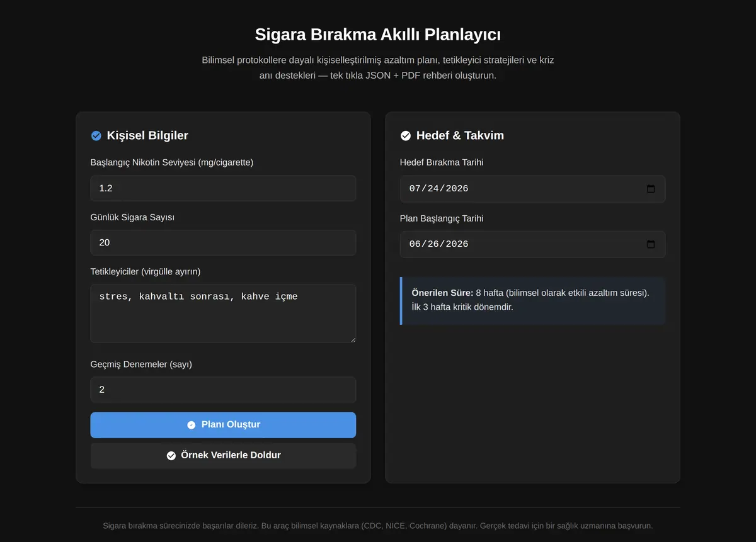Click the check icon beside Kişisel Bilgiler
The height and width of the screenshot is (542, 756).
click(96, 136)
